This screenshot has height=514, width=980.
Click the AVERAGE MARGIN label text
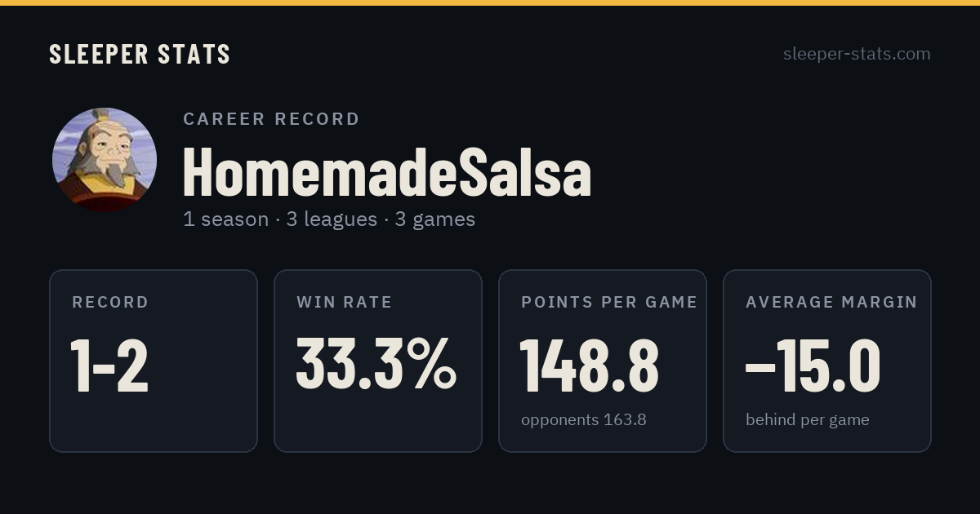(x=831, y=302)
